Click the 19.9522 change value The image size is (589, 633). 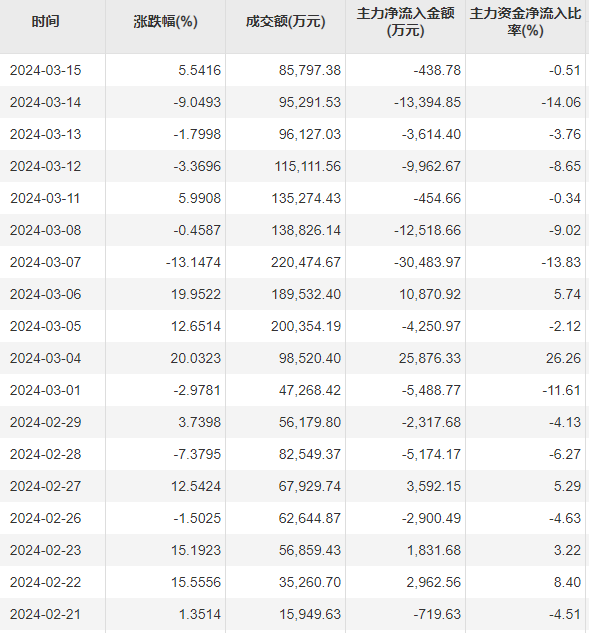[x=196, y=294]
